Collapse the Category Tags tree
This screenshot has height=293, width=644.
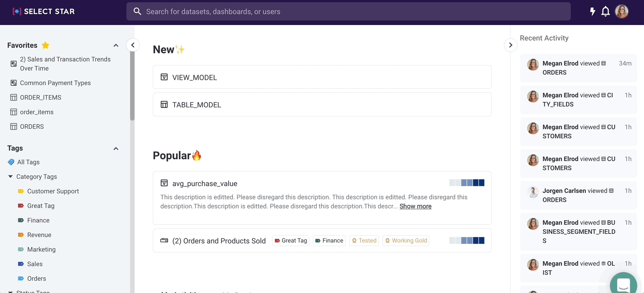[10, 177]
